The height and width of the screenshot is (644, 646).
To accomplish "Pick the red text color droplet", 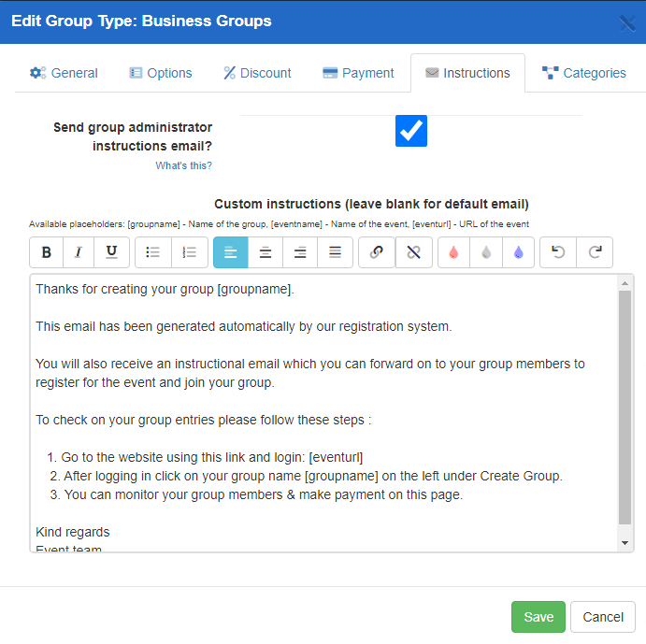I will click(454, 252).
